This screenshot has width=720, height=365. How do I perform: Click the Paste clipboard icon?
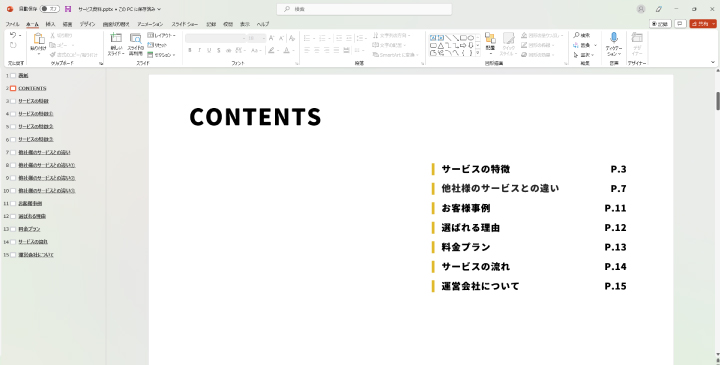point(38,39)
